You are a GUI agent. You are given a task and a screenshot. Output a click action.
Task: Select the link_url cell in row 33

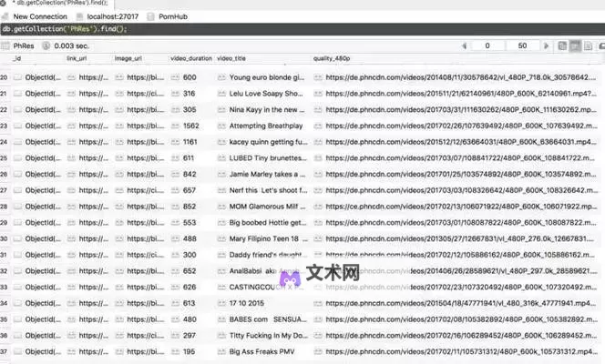[93, 288]
